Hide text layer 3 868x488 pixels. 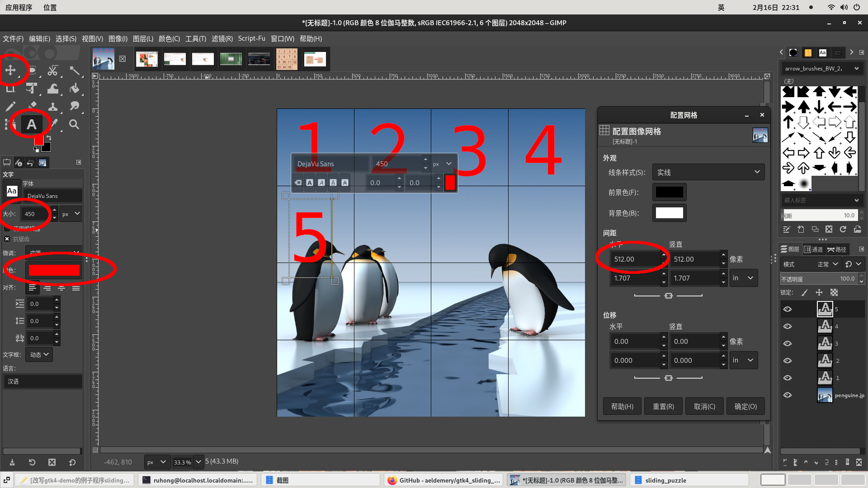click(787, 343)
